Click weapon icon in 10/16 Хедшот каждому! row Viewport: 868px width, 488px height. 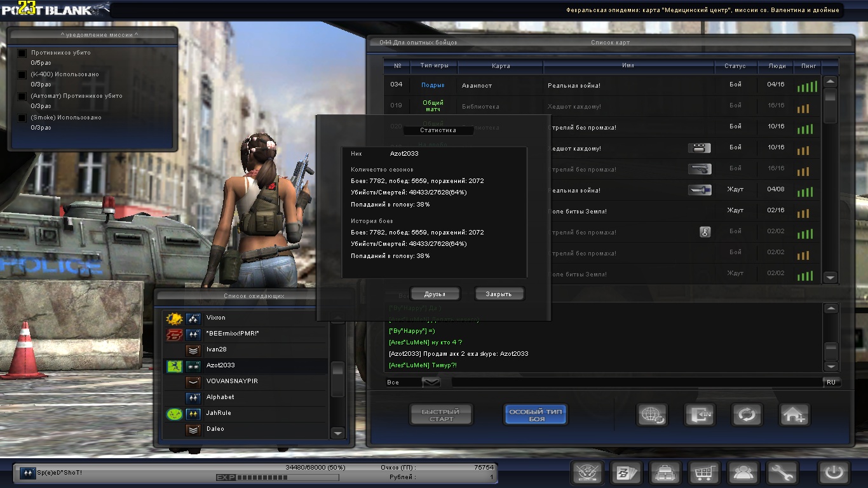[700, 148]
